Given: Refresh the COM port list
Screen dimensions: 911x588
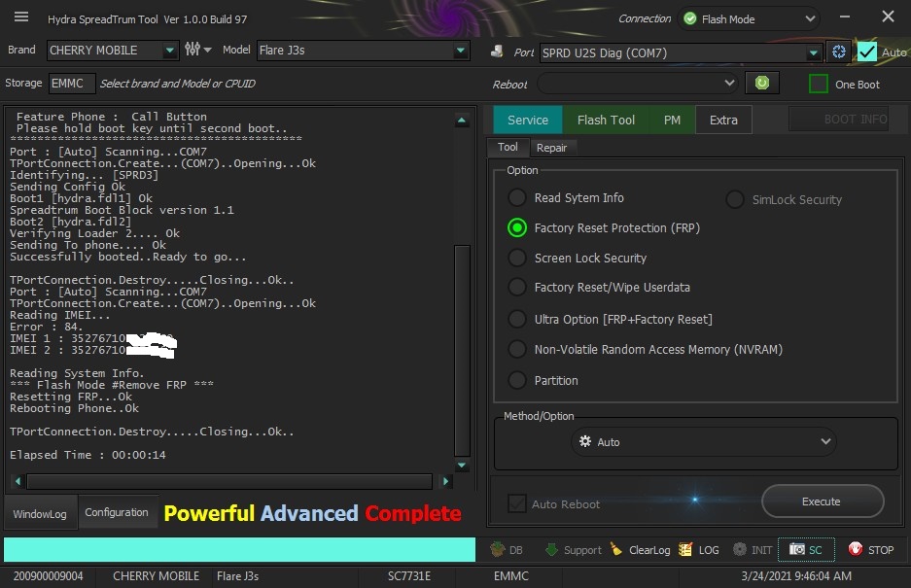Looking at the screenshot, I should (838, 52).
